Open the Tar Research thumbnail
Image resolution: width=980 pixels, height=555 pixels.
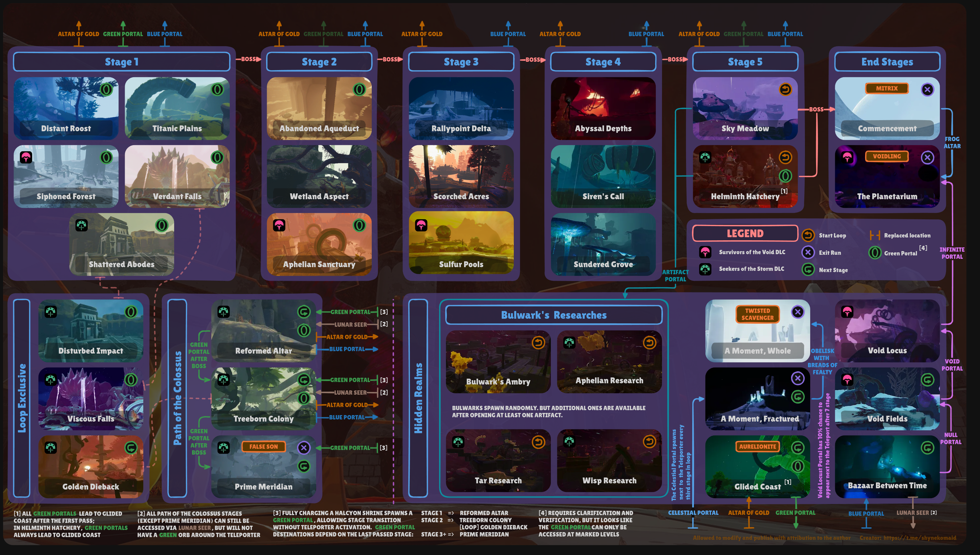pyautogui.click(x=498, y=460)
